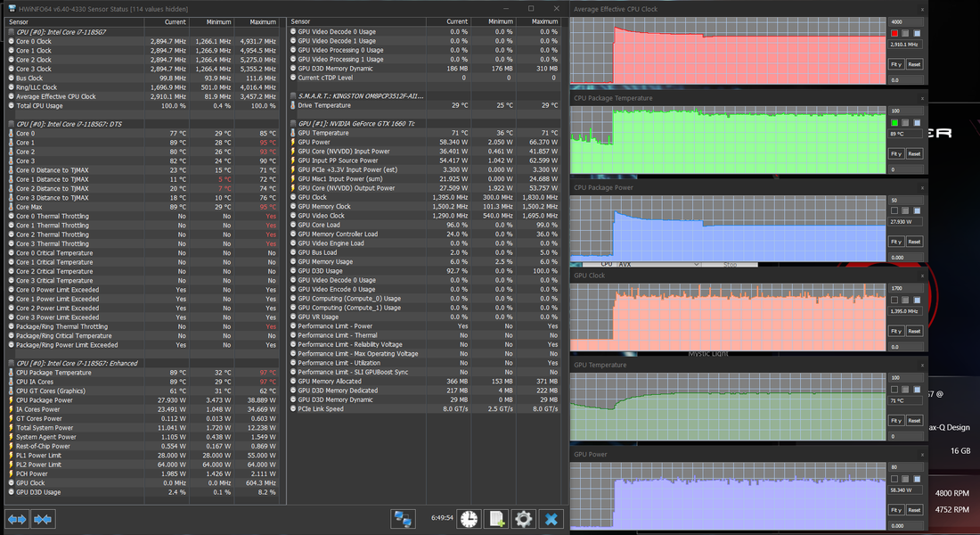Viewport: 980px width, 535px height.
Task: Click the clock reset-timer icon
Action: click(x=469, y=519)
